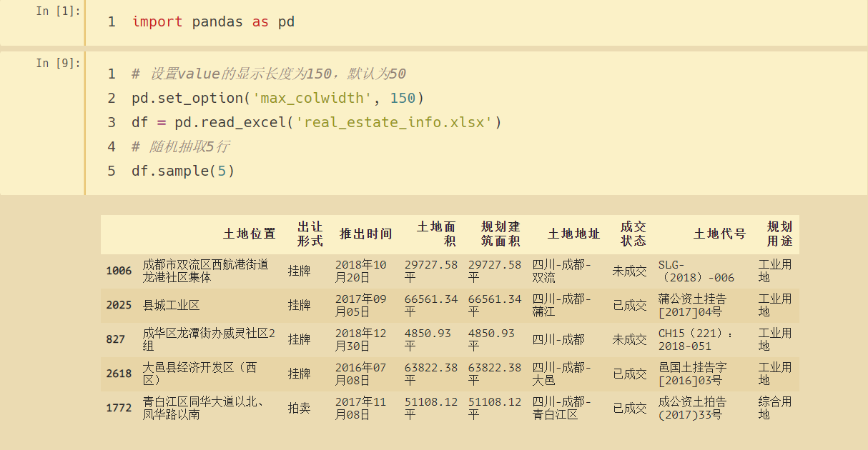Click date cell '2016年07月08日'
The image size is (868, 450).
[361, 374]
